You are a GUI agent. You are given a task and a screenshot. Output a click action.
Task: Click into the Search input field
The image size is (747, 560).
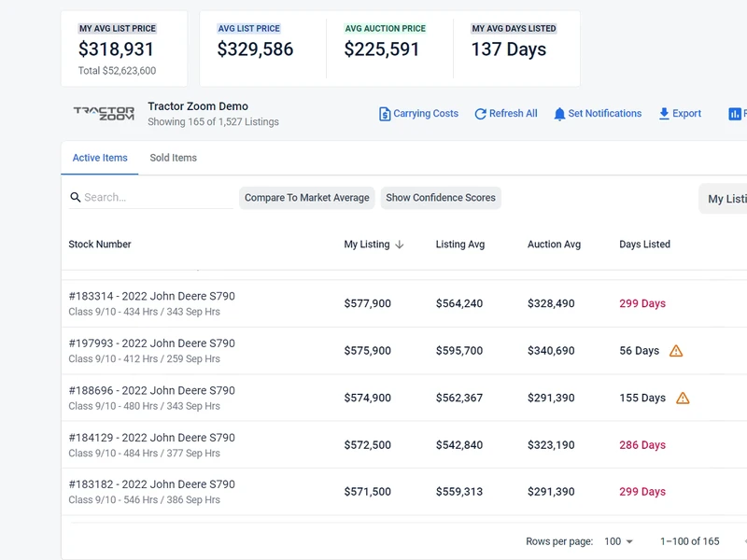(157, 198)
